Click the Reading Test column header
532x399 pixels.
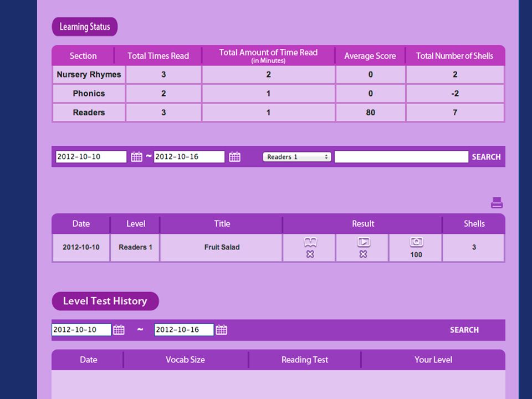pyautogui.click(x=305, y=360)
